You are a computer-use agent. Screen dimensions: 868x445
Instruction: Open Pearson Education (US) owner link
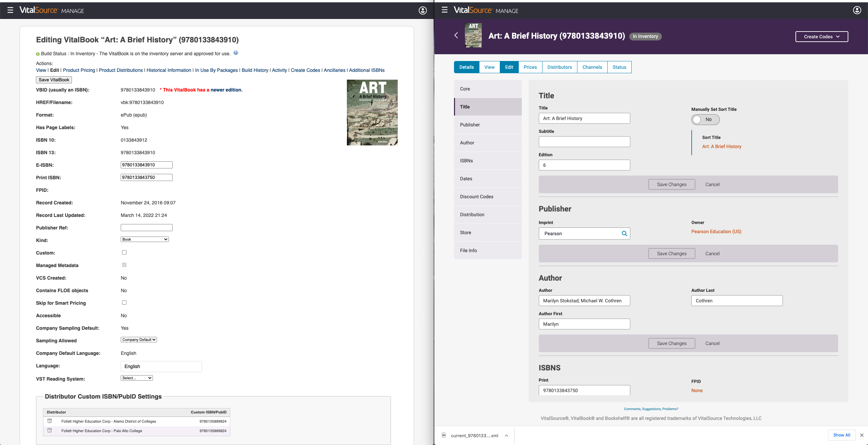tap(716, 231)
